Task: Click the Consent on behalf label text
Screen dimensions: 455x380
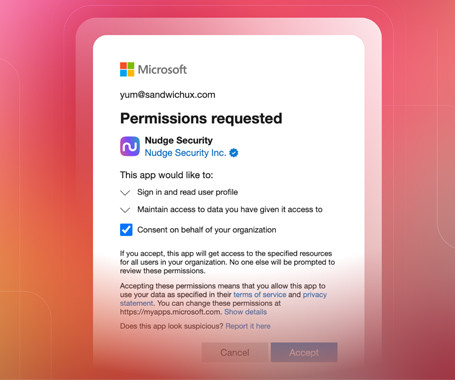Action: click(207, 230)
